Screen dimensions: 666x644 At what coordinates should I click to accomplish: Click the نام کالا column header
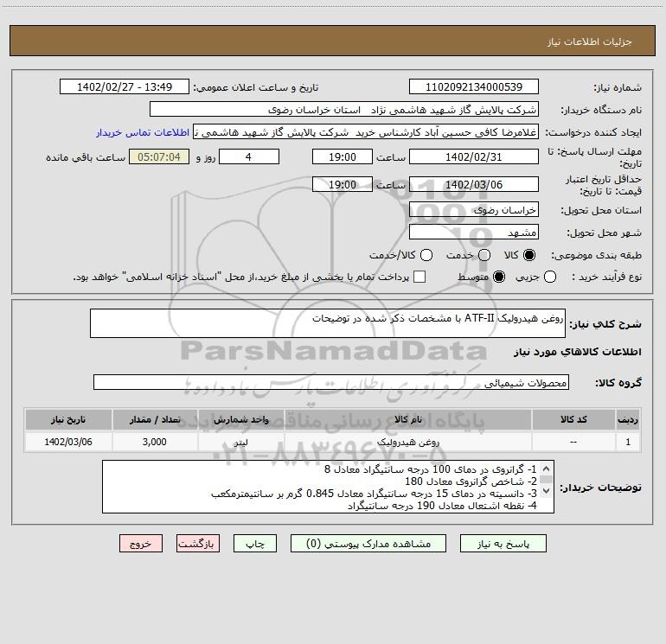tap(407, 419)
